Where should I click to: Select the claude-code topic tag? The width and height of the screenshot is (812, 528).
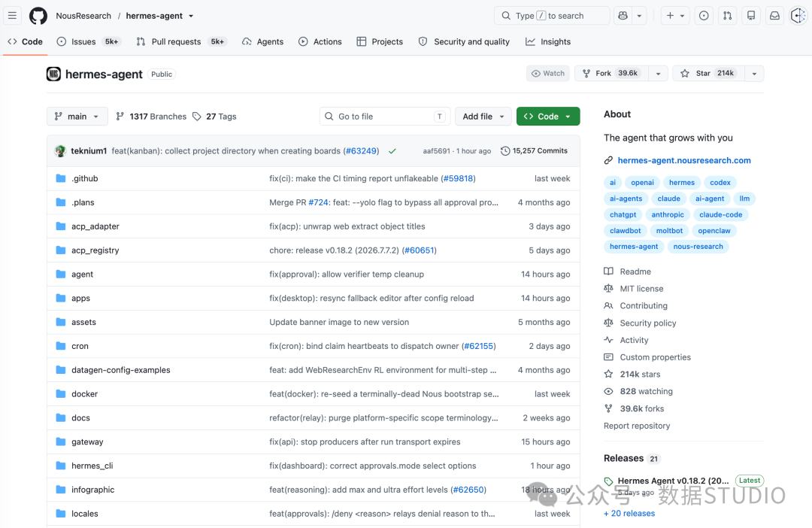point(720,214)
